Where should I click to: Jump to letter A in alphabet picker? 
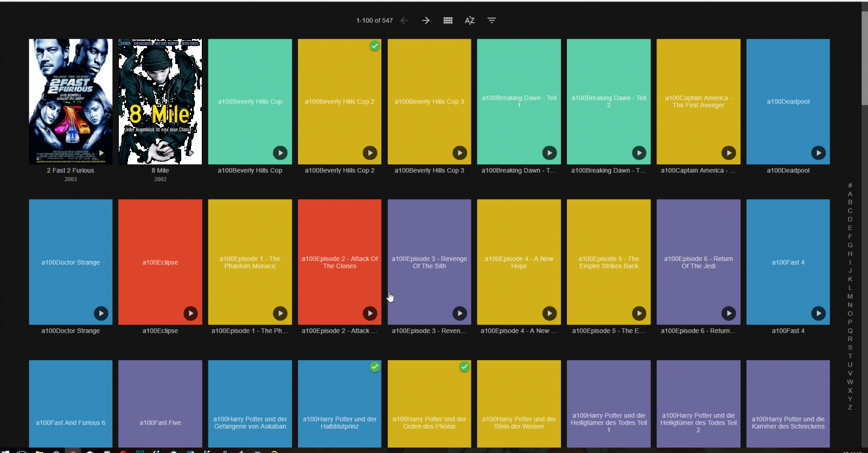[850, 194]
